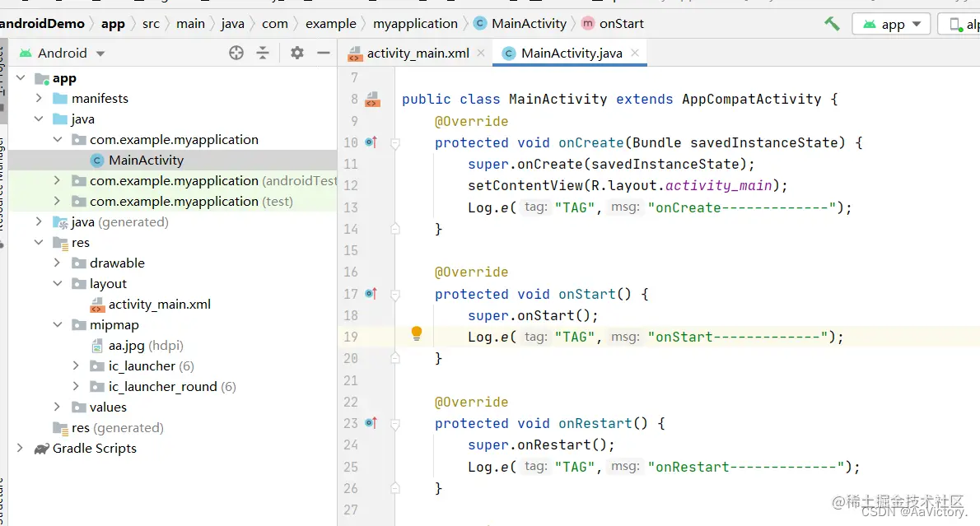Click the related XML file gutter icon on line 8
Image resolution: width=980 pixels, height=526 pixels.
point(372,100)
